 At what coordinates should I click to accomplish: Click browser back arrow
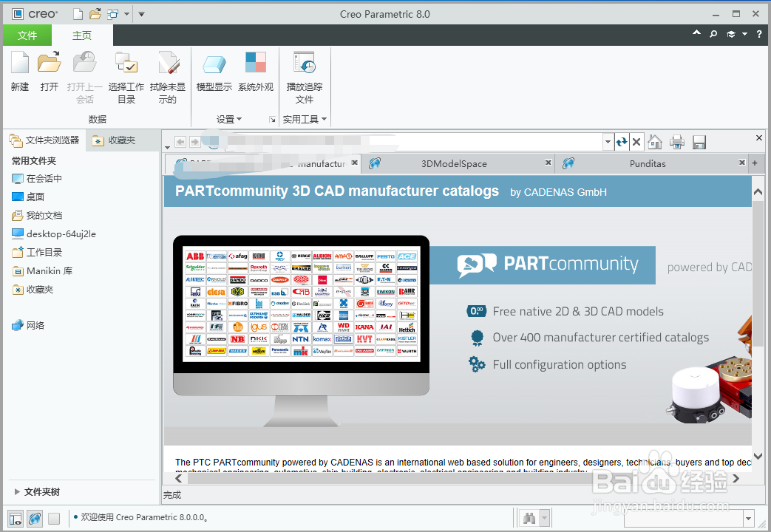click(180, 142)
